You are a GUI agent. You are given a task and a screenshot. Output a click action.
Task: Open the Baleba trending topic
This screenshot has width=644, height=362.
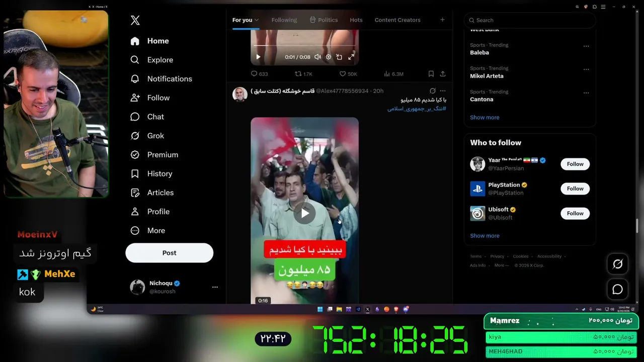[479, 53]
